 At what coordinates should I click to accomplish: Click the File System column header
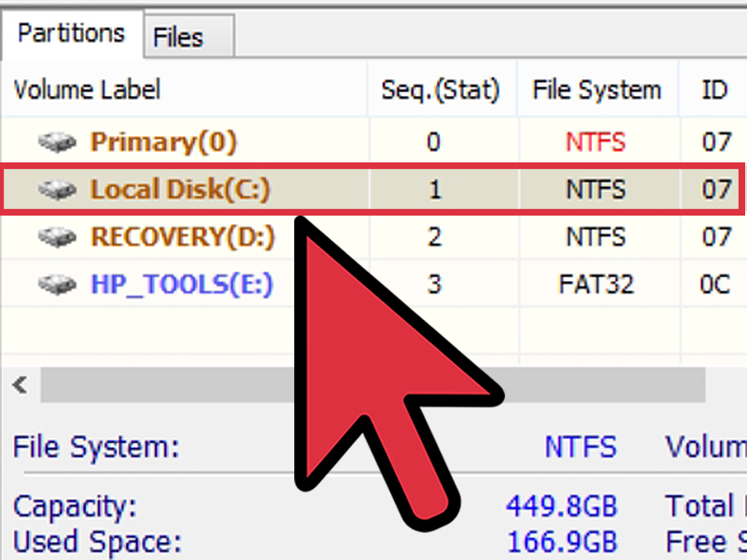(598, 90)
